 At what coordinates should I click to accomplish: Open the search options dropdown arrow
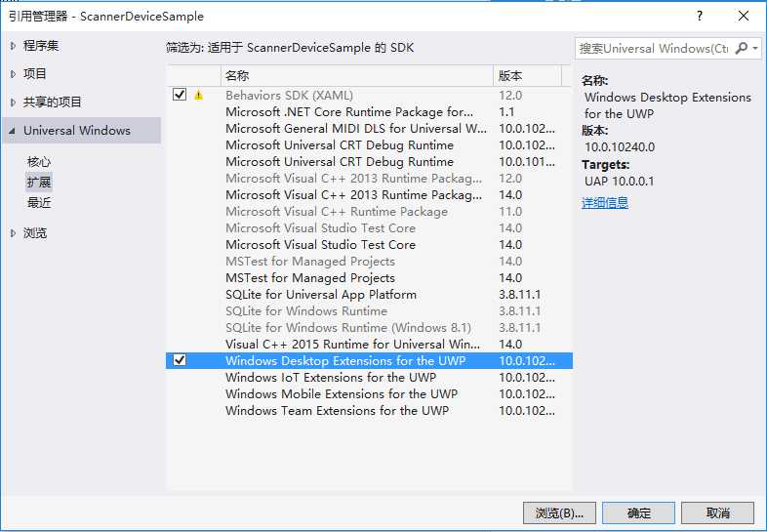click(x=755, y=48)
